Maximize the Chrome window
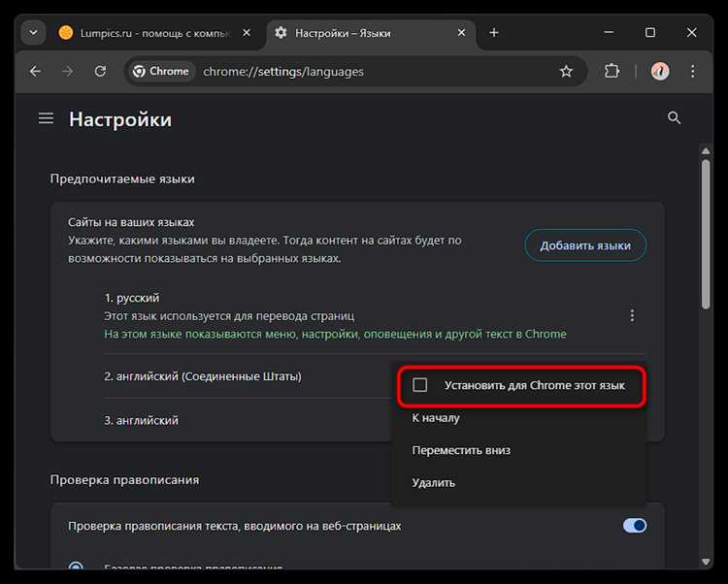 [650, 32]
